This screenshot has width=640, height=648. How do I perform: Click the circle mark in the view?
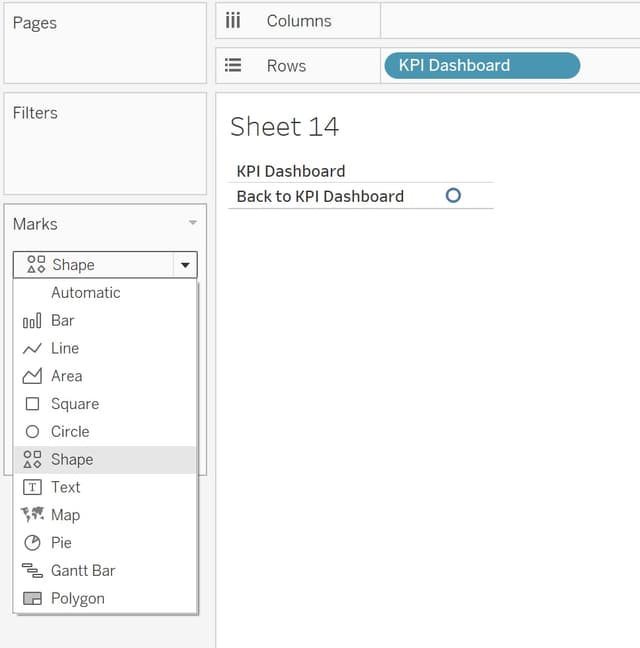[x=453, y=195]
